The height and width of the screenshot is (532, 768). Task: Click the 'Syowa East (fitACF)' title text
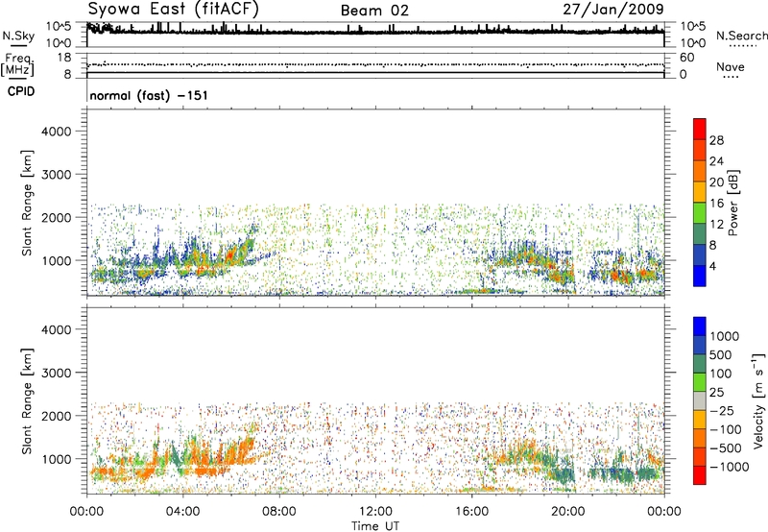[x=174, y=10]
